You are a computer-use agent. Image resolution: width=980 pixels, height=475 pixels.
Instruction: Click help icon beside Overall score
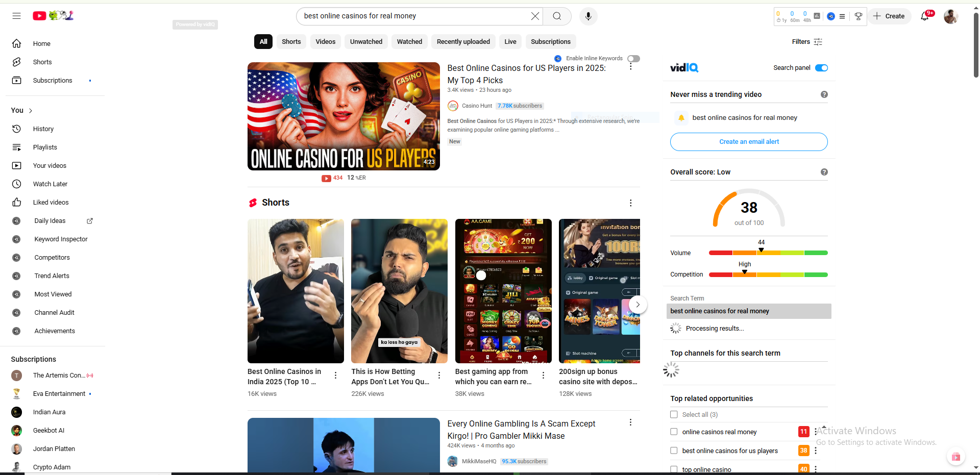click(824, 172)
